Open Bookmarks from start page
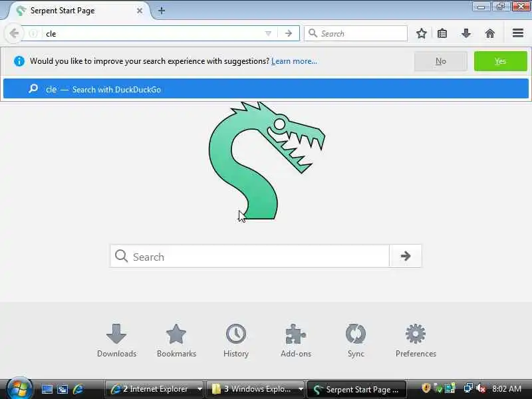This screenshot has height=399, width=532. [176, 340]
